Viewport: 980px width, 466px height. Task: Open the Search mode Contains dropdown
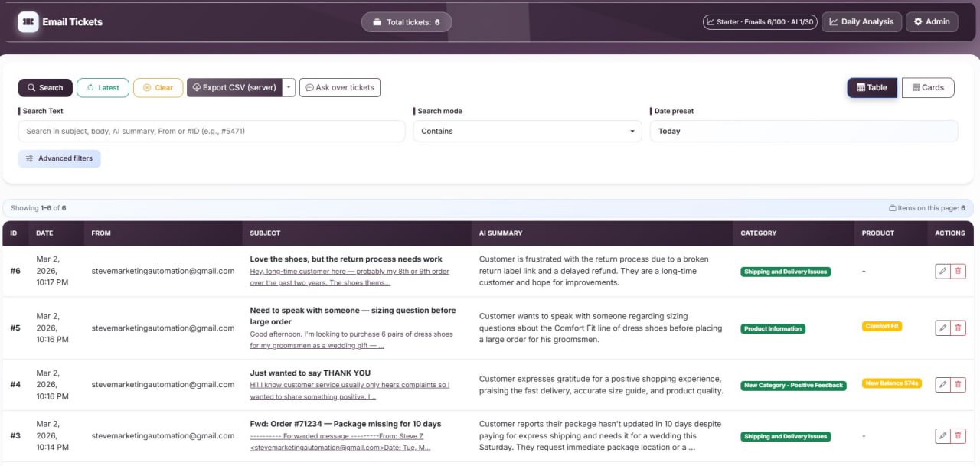[x=528, y=132]
